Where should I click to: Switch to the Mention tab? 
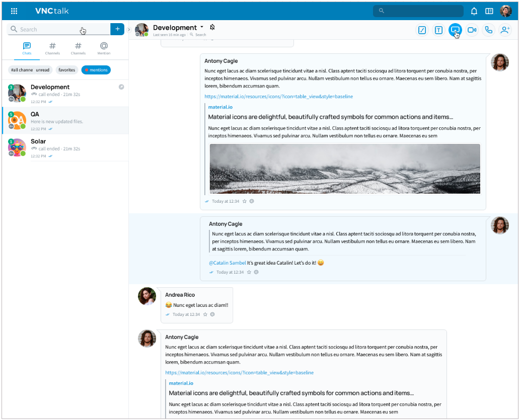click(x=104, y=48)
